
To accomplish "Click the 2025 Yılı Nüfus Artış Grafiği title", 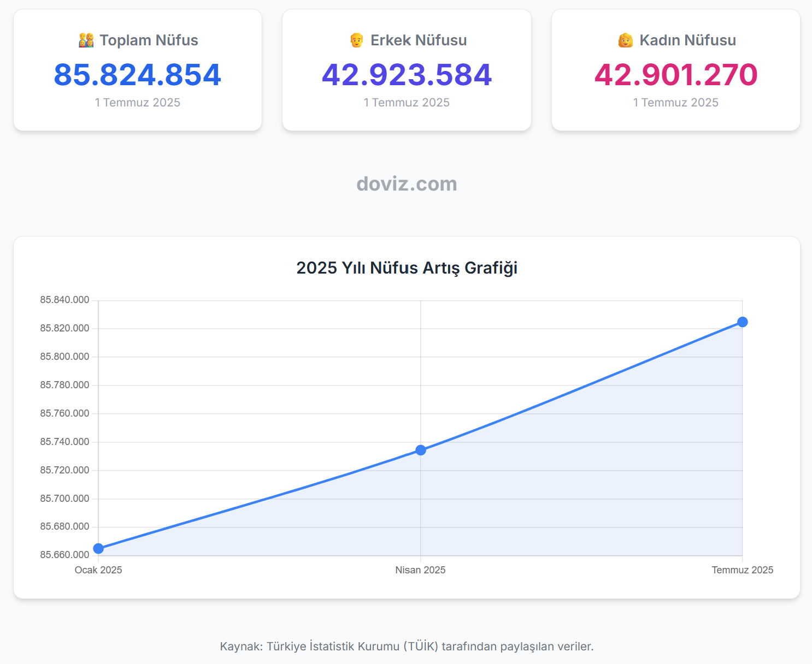I will tap(407, 268).
